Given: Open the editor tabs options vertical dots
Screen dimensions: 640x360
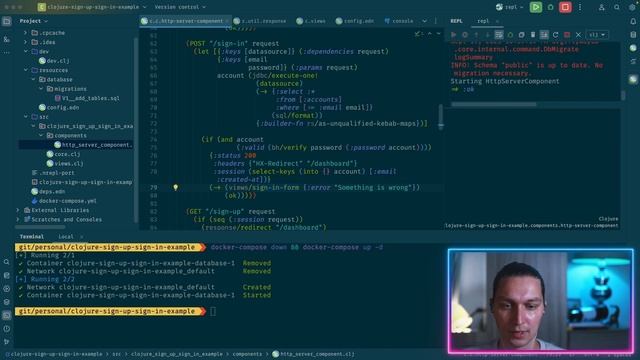Looking at the screenshot, I should 436,21.
